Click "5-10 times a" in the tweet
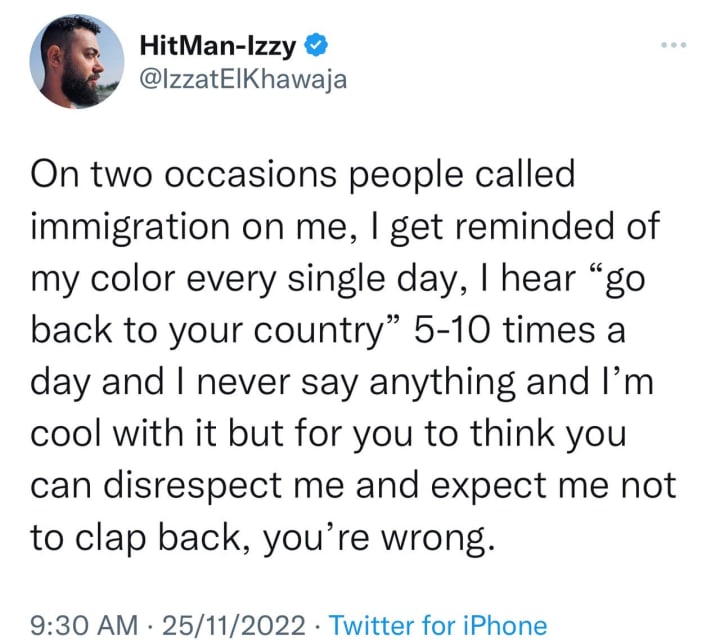720x641 pixels. point(519,331)
